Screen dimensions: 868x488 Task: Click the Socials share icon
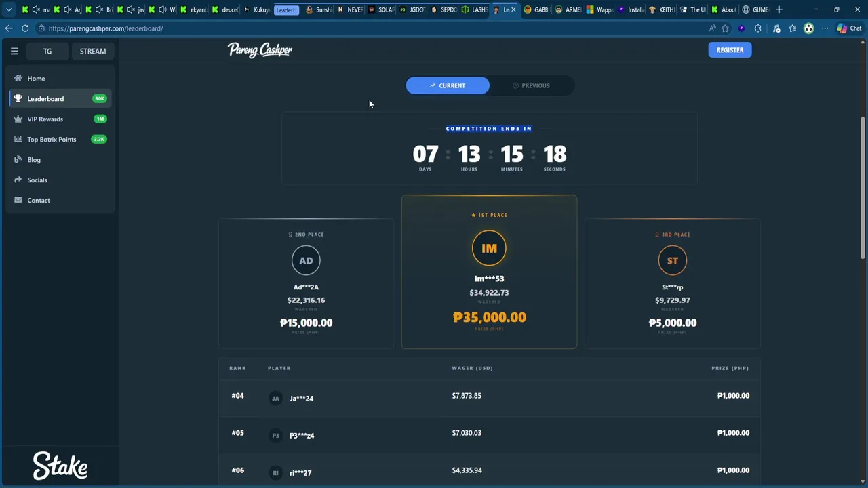[18, 180]
